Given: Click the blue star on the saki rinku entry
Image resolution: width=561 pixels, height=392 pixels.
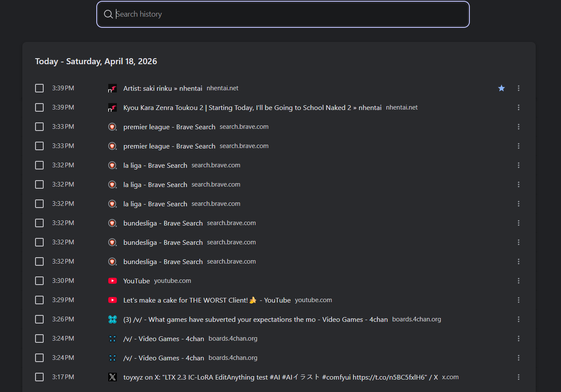Looking at the screenshot, I should 502,88.
